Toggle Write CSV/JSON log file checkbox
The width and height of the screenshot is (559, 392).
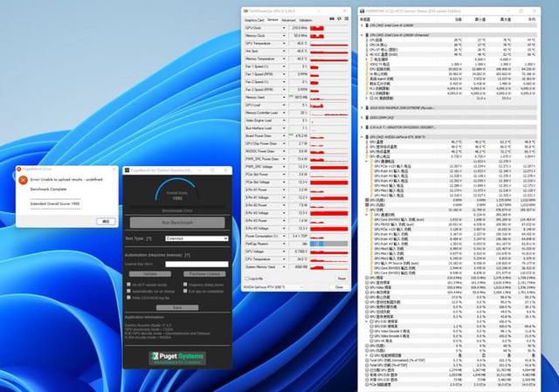128,297
